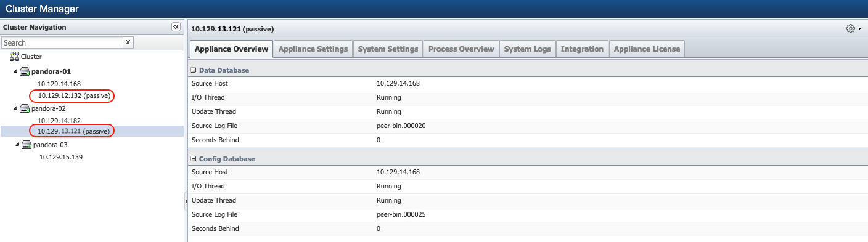The height and width of the screenshot is (242, 868).
Task: Collapse the pandora-01 tree node
Action: 15,71
